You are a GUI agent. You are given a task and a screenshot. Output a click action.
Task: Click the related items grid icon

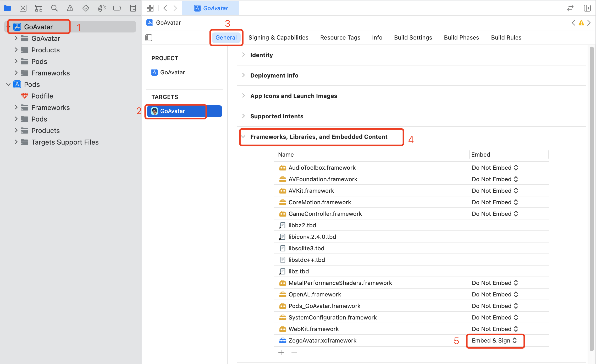[150, 8]
